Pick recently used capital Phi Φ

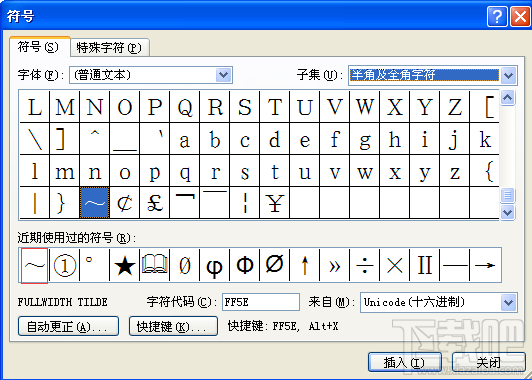[245, 265]
